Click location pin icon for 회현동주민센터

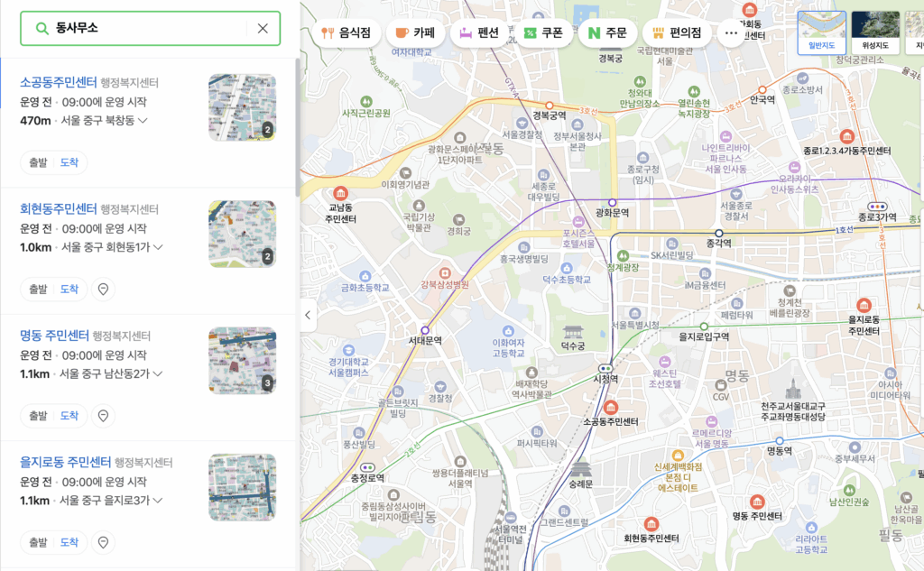(103, 290)
